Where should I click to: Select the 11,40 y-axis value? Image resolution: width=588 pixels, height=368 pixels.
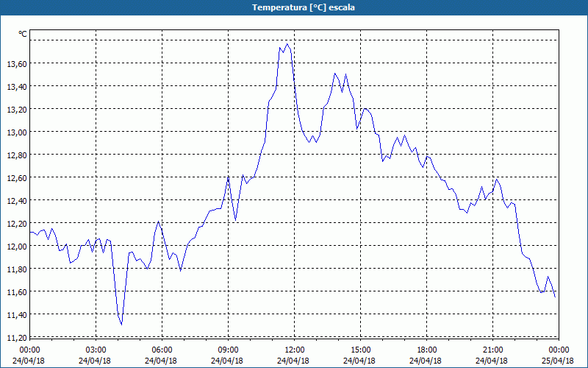coord(17,315)
